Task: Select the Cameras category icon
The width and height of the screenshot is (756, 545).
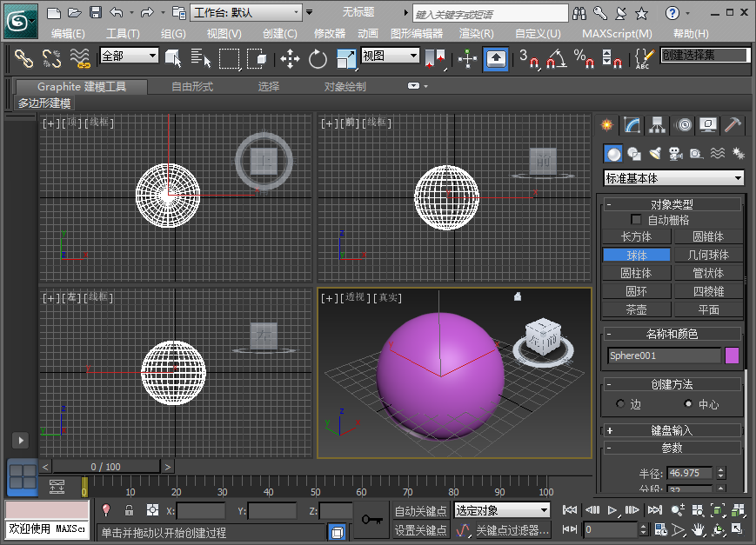Action: [675, 154]
